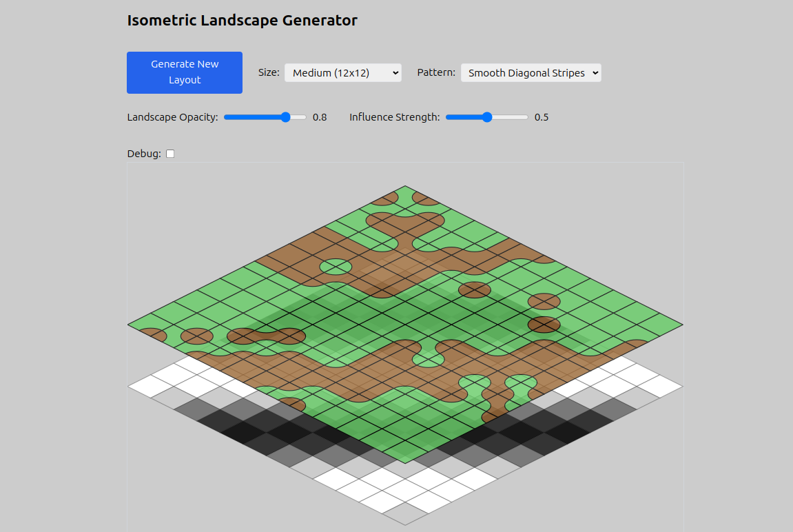793x532 pixels.
Task: Click the Landscape Opacity value 0.8
Action: click(x=320, y=117)
